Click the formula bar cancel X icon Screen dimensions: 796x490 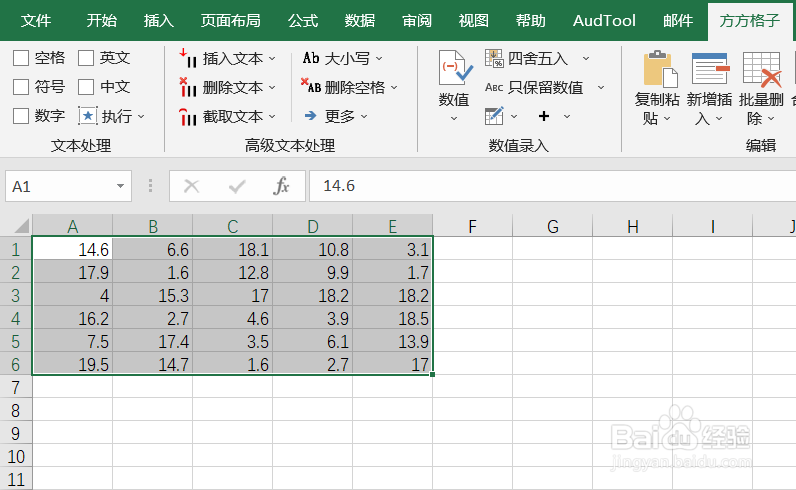tap(192, 186)
